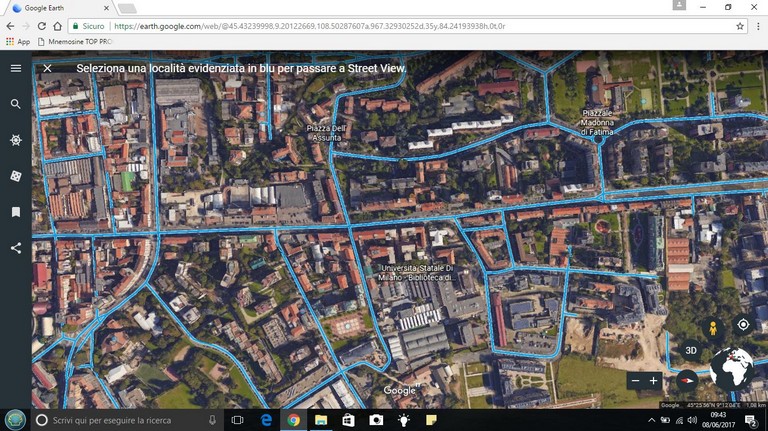Click the red compass needle
Image resolution: width=768 pixels, height=431 pixels.
click(x=687, y=380)
